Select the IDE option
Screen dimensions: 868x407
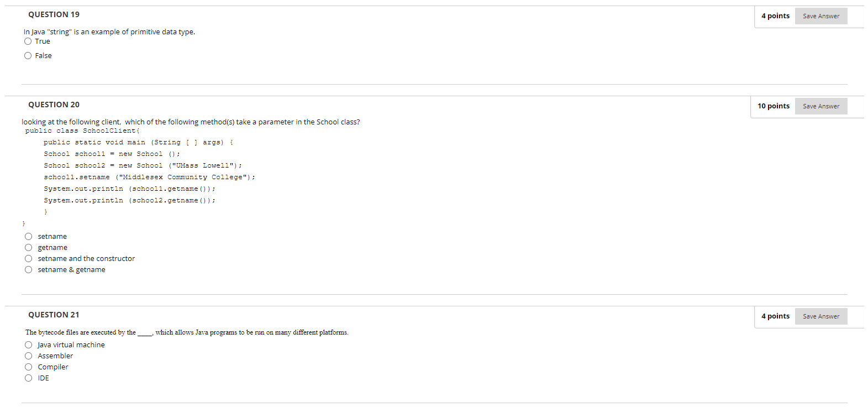coord(28,378)
